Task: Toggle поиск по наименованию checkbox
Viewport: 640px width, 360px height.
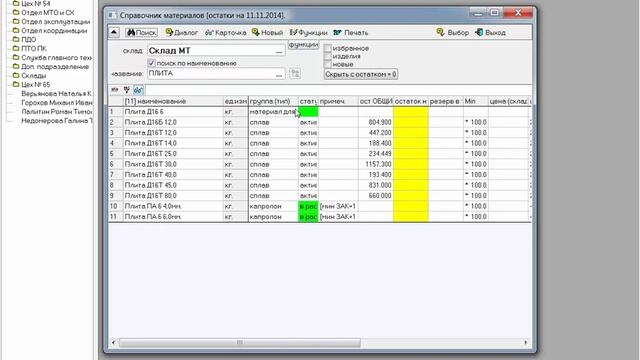Action: (151, 63)
